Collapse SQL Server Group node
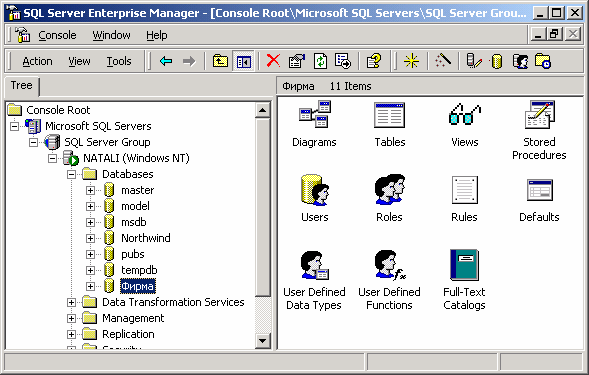The width and height of the screenshot is (589, 375). [33, 142]
